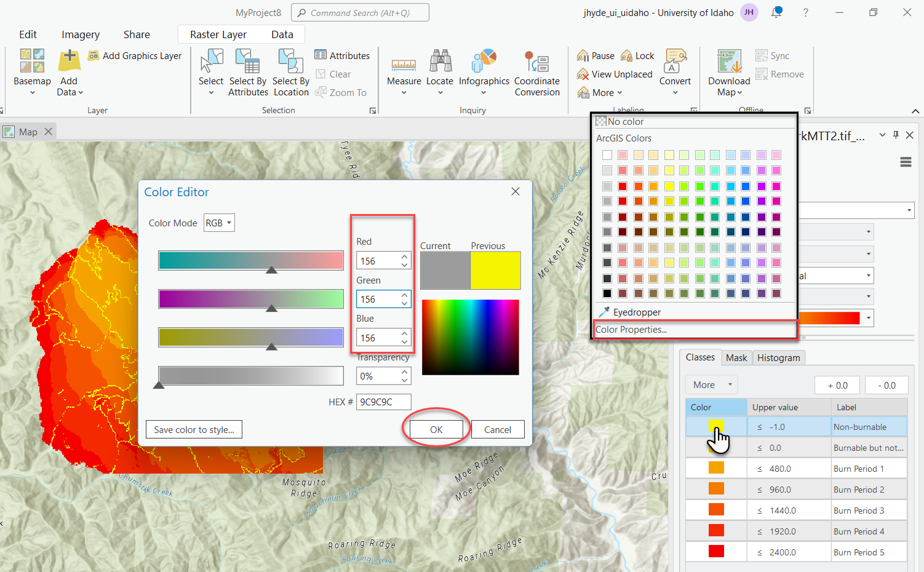Pin the symbology pane (auto-hide)

[x=896, y=135]
